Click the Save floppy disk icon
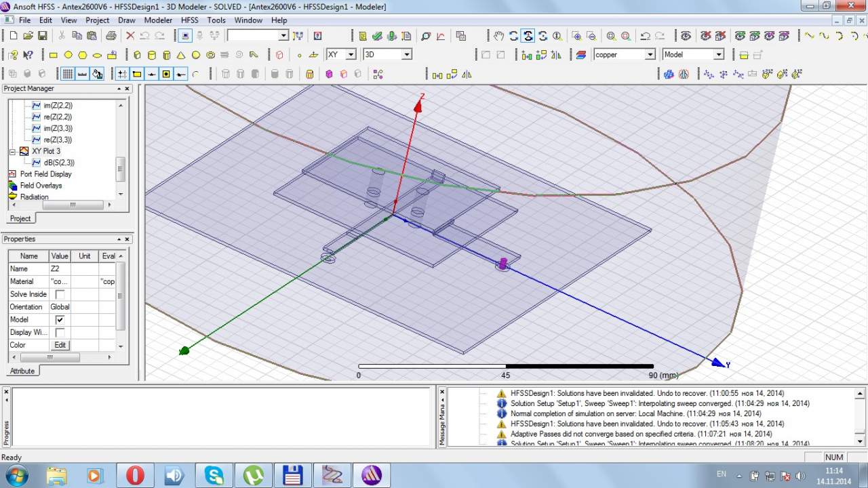The image size is (868, 488). (42, 36)
